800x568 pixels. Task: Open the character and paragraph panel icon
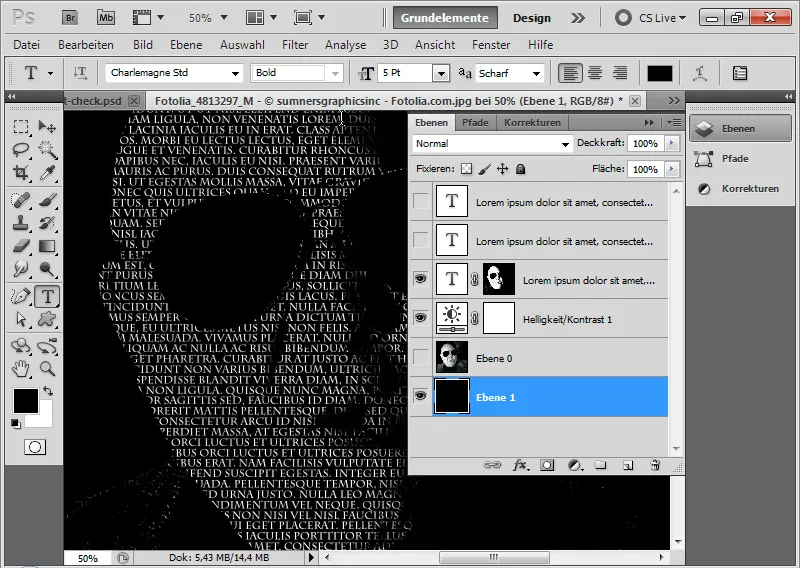pyautogui.click(x=740, y=73)
